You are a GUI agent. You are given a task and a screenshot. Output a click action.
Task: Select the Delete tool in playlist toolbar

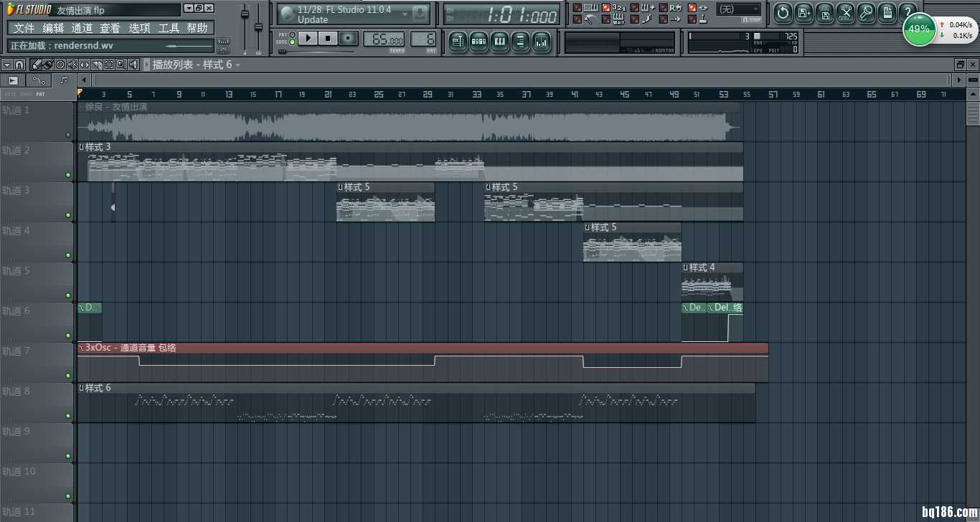[60, 65]
